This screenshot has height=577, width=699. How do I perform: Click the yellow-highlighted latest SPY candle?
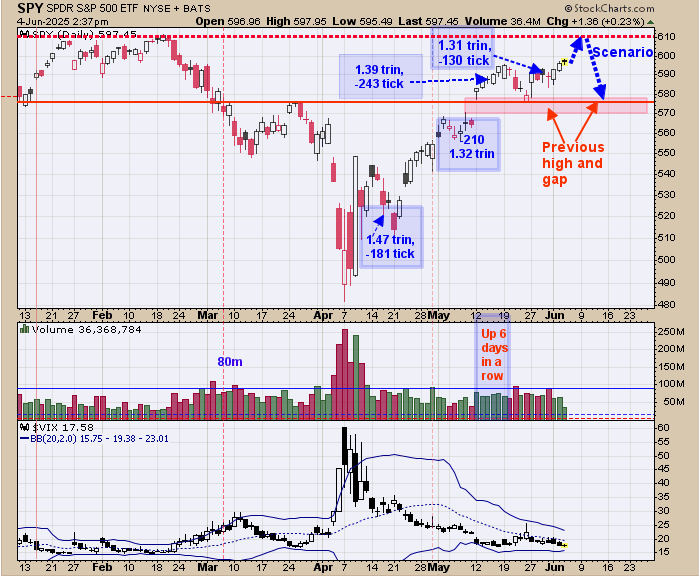[564, 62]
